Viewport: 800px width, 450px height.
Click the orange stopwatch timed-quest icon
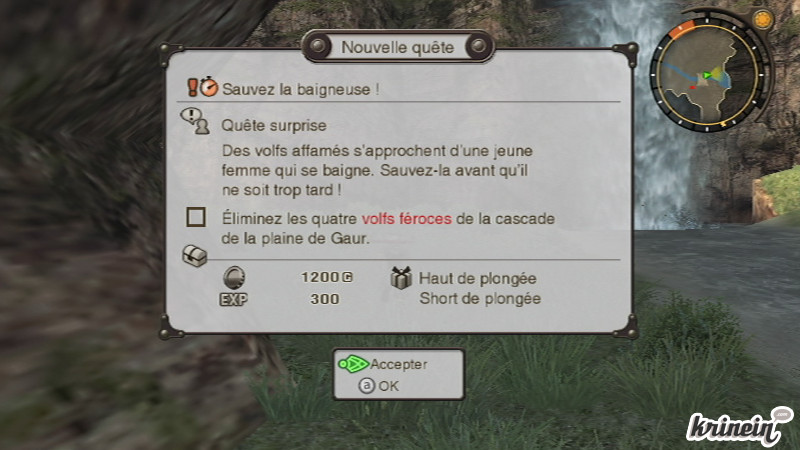(x=209, y=87)
